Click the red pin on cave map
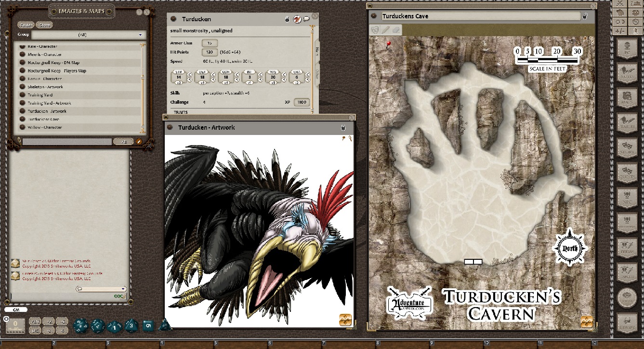The width and height of the screenshot is (644, 349). point(389,45)
